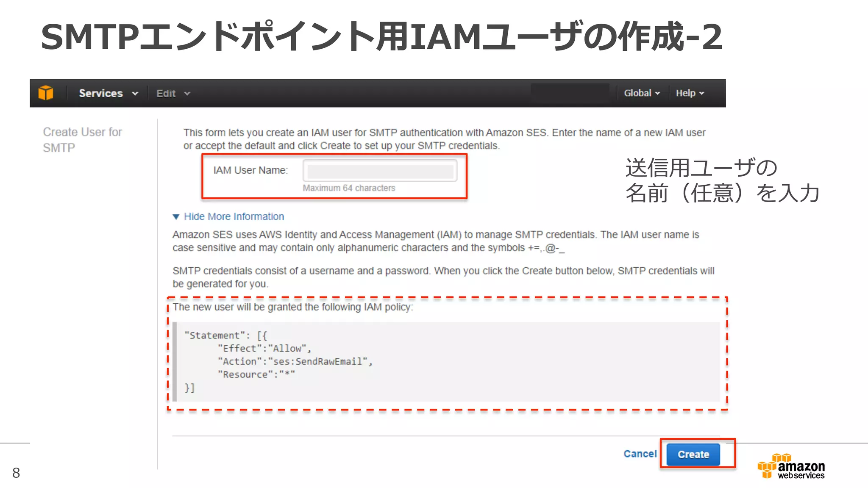Open the Edit dropdown in navbar
This screenshot has width=868, height=488.
tap(173, 94)
